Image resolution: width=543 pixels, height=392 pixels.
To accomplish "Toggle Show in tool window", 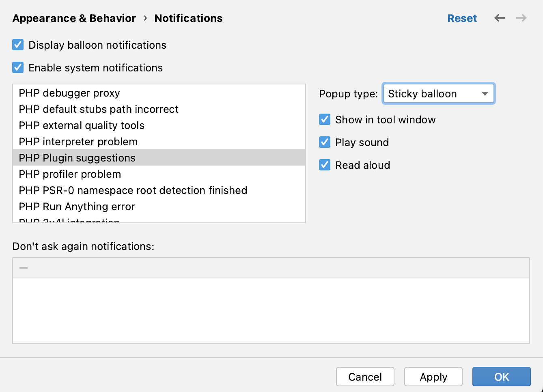I will 325,119.
